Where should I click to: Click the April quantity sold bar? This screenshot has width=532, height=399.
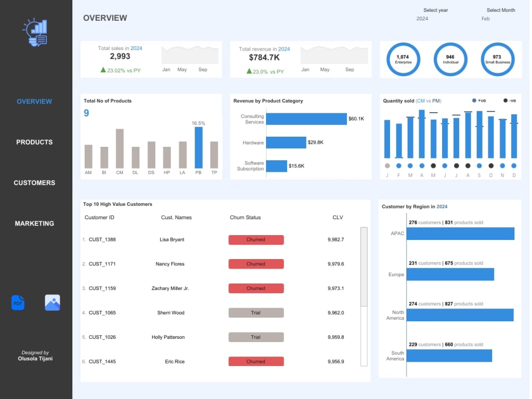click(422, 134)
